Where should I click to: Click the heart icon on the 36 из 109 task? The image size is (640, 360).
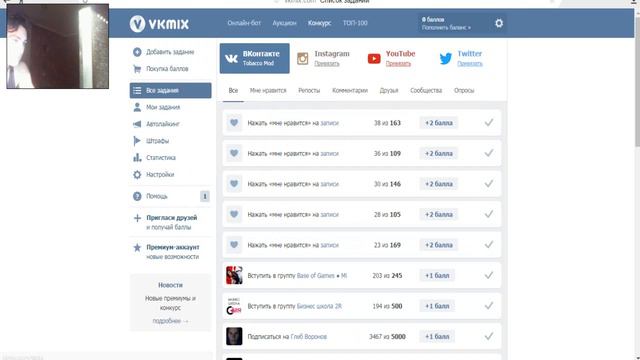coord(234,153)
